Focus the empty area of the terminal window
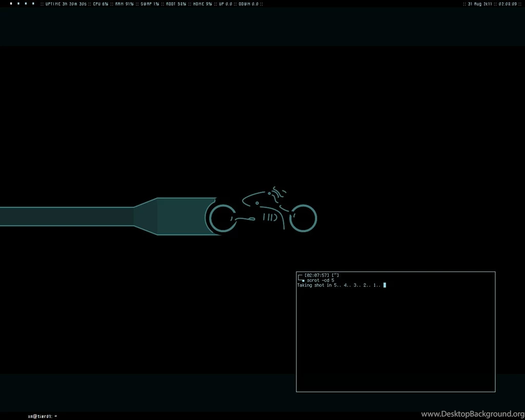Screen dimensions: 525x420 (395, 338)
